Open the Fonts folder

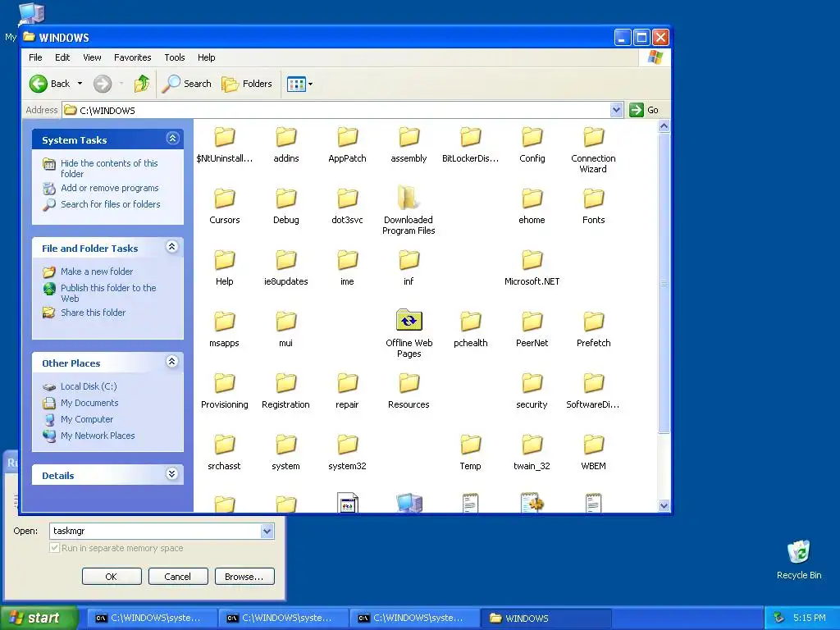click(594, 205)
